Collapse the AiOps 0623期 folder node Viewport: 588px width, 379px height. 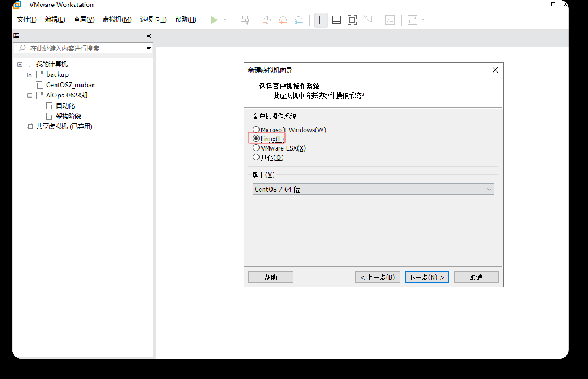[x=30, y=96]
